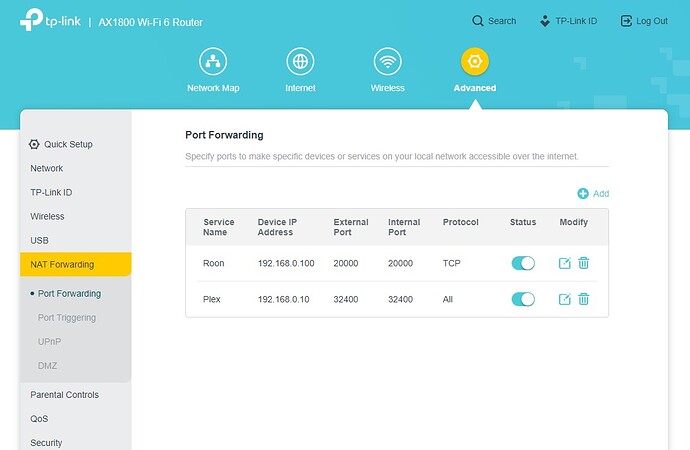
Task: Click Roon internal port 20000
Action: [x=400, y=263]
